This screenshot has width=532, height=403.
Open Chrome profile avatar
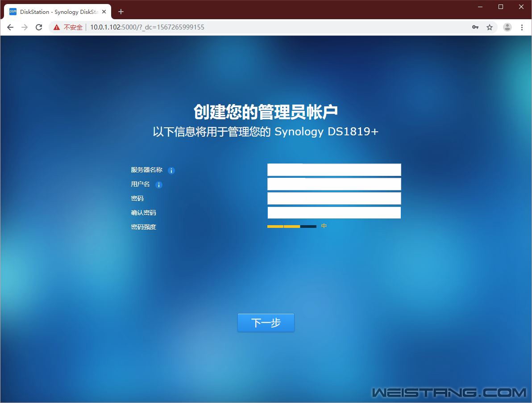pos(507,27)
